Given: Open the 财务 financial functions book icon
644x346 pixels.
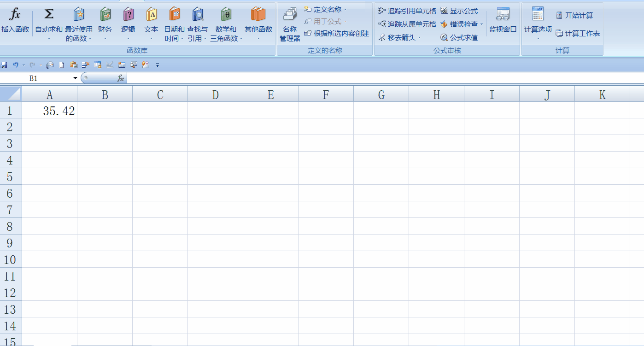Looking at the screenshot, I should (105, 14).
